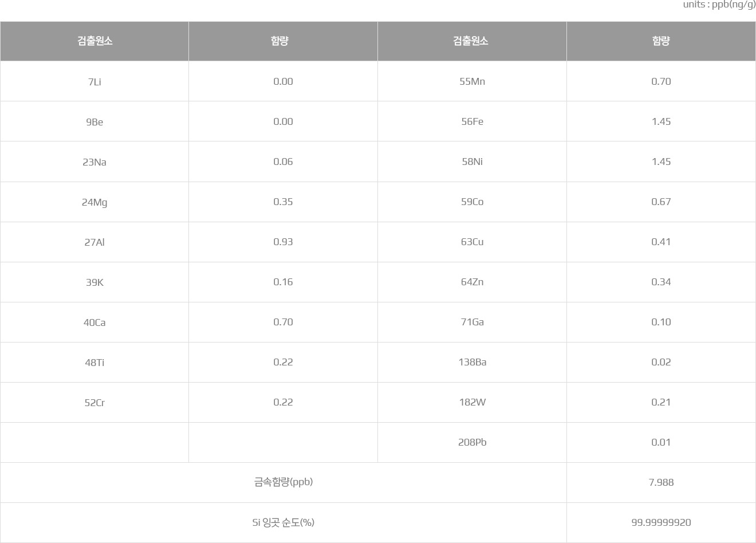Select the 23Na row label
The width and height of the screenshot is (756, 543).
pyautogui.click(x=94, y=162)
